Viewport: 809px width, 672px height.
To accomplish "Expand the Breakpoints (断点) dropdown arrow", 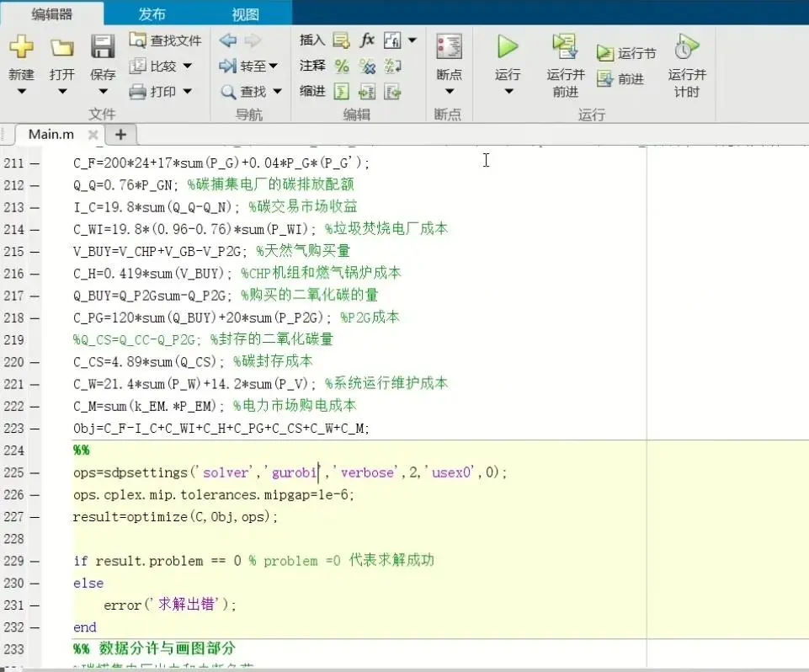I will click(450, 91).
